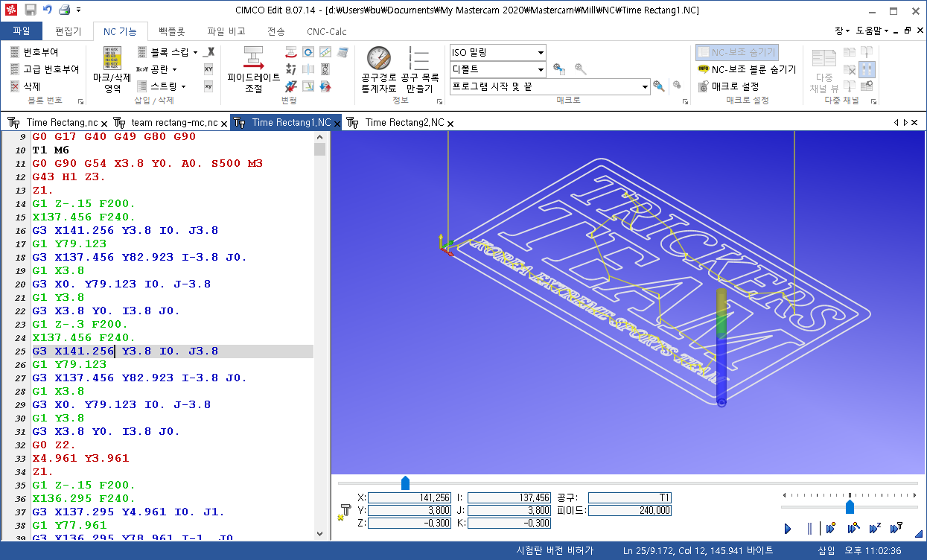927x560 pixels.
Task: Click the 번호부여 renumber icon
Action: coord(16,52)
